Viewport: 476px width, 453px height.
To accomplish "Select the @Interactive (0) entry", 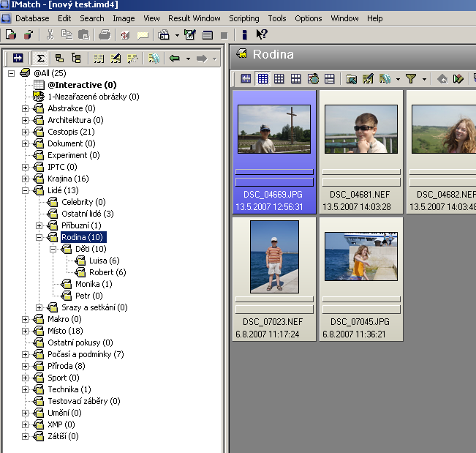I will click(x=82, y=85).
